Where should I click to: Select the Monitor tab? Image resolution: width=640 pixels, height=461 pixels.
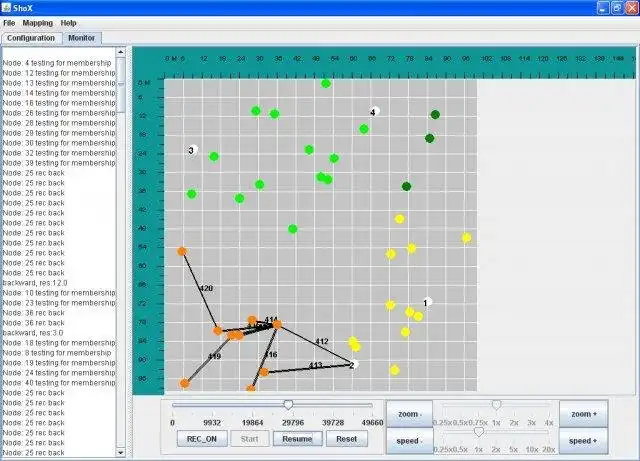point(82,38)
